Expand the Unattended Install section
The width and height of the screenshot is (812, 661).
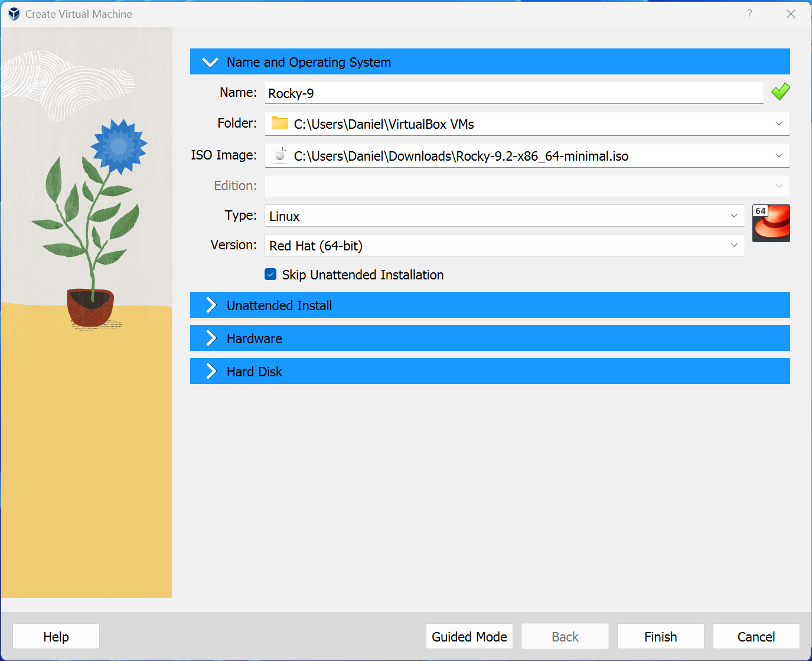490,305
